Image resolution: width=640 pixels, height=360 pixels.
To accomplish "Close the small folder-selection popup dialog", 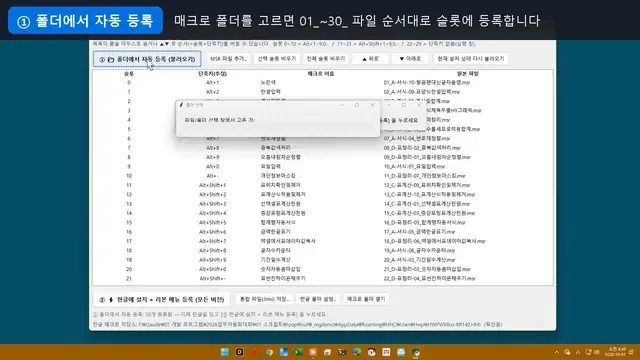I will [372, 105].
